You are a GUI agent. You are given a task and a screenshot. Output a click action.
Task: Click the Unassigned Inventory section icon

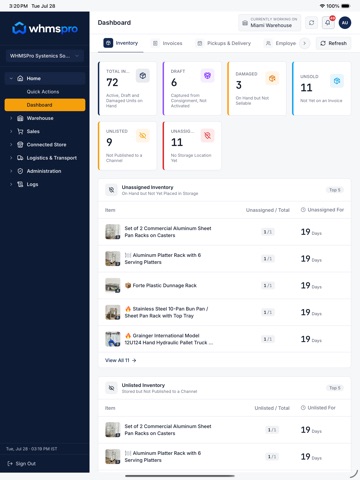tap(112, 190)
